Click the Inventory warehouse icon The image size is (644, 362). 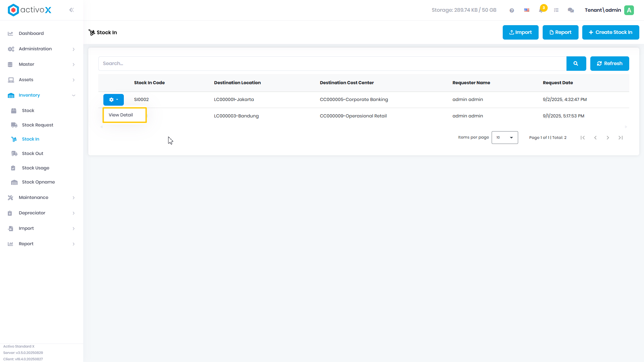[11, 95]
